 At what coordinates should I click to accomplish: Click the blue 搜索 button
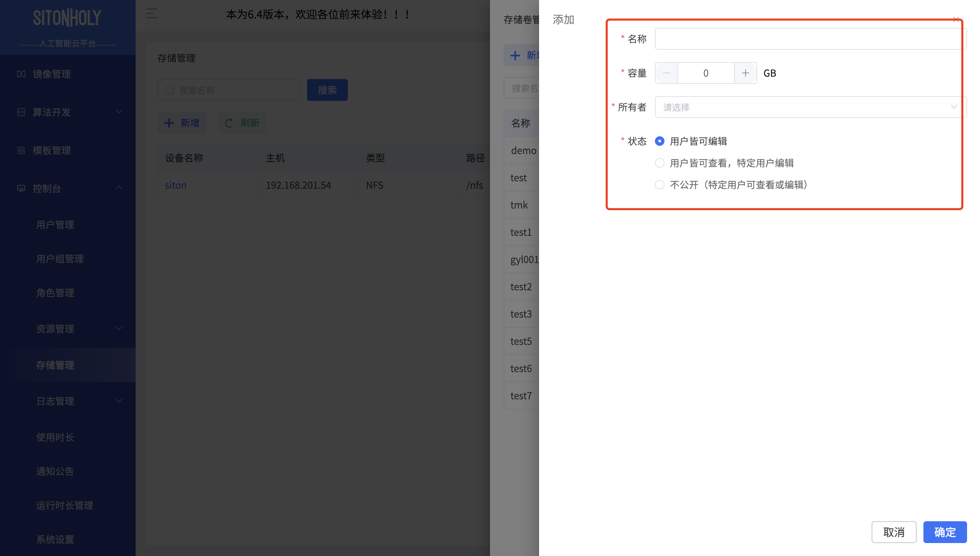pyautogui.click(x=327, y=90)
